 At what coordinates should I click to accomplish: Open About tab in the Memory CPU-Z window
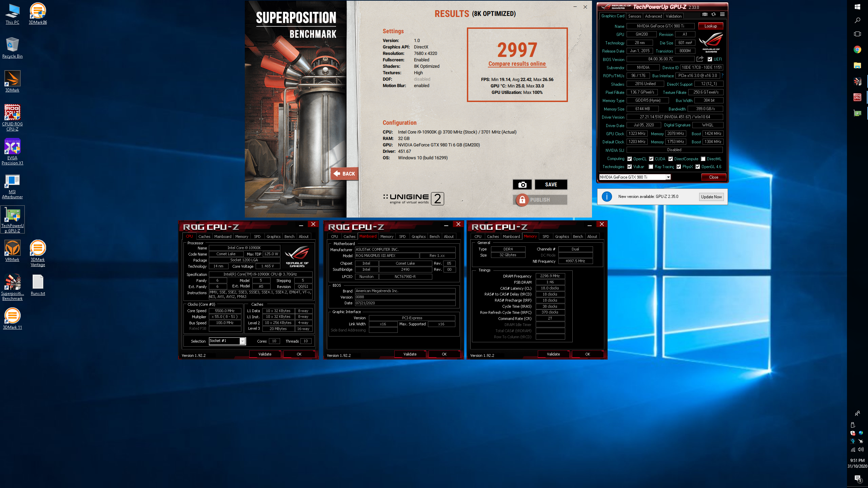pyautogui.click(x=592, y=237)
